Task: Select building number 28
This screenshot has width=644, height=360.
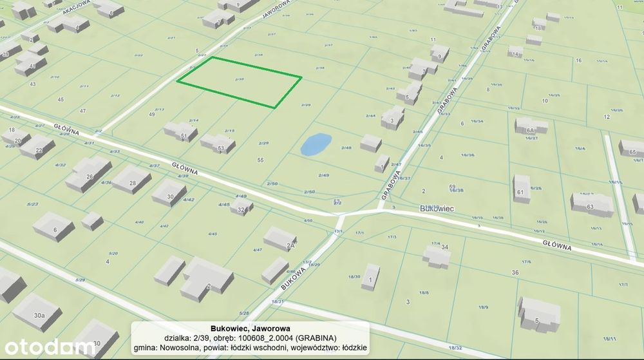Action: click(131, 180)
